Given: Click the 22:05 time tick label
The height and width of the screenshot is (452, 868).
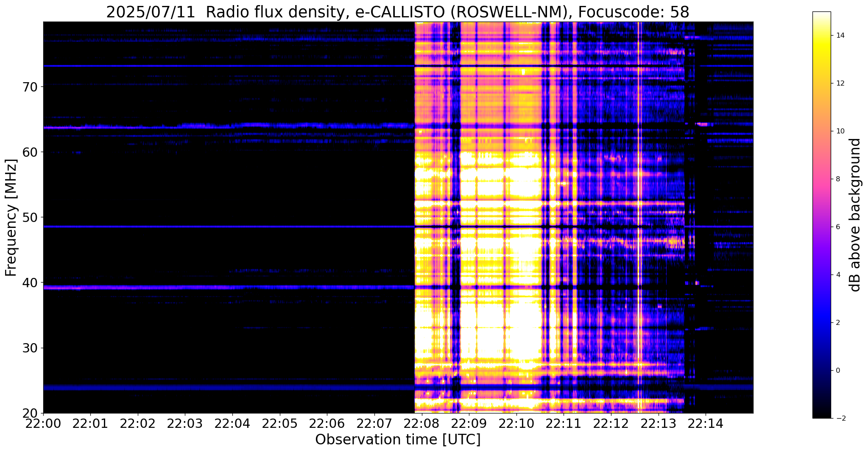Looking at the screenshot, I should tap(280, 423).
